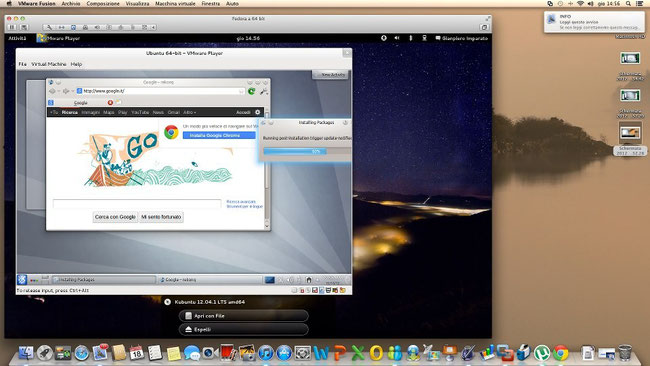The image size is (650, 366).
Task: Close the Google tab with red button
Action: pyautogui.click(x=110, y=102)
